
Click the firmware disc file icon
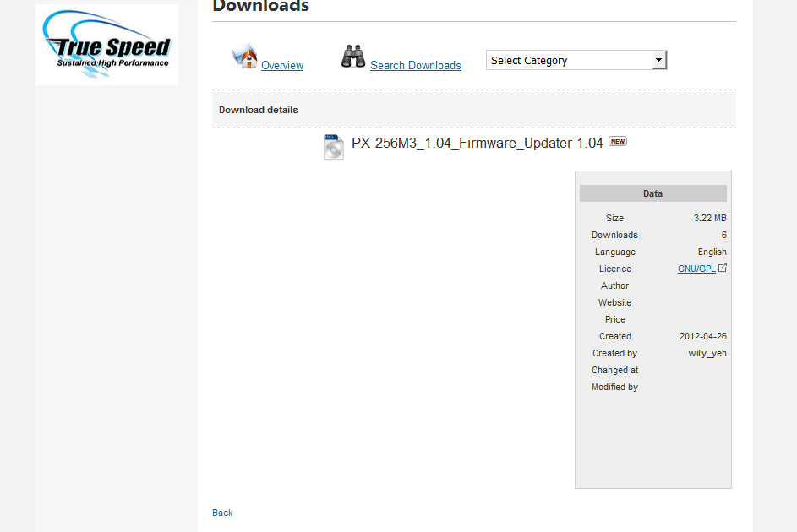(x=334, y=147)
